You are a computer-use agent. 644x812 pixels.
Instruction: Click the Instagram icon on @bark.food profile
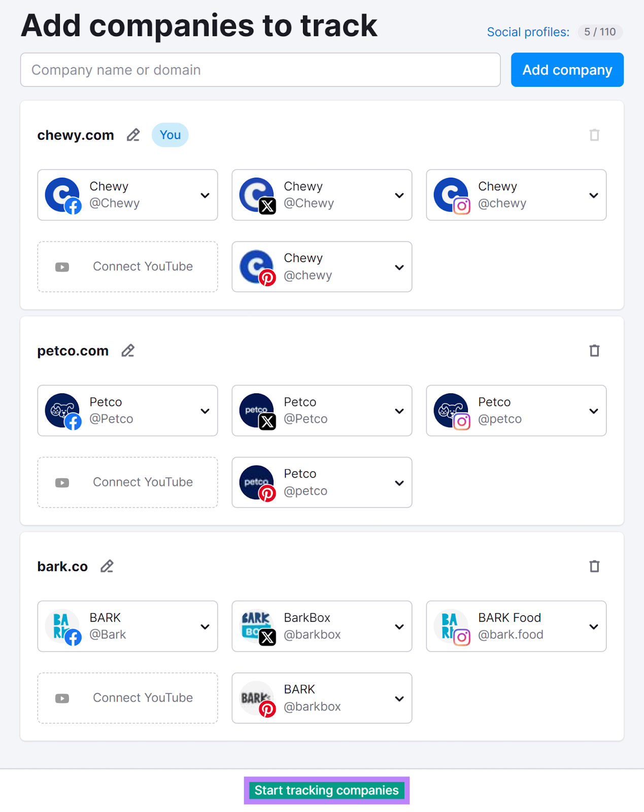pos(462,637)
